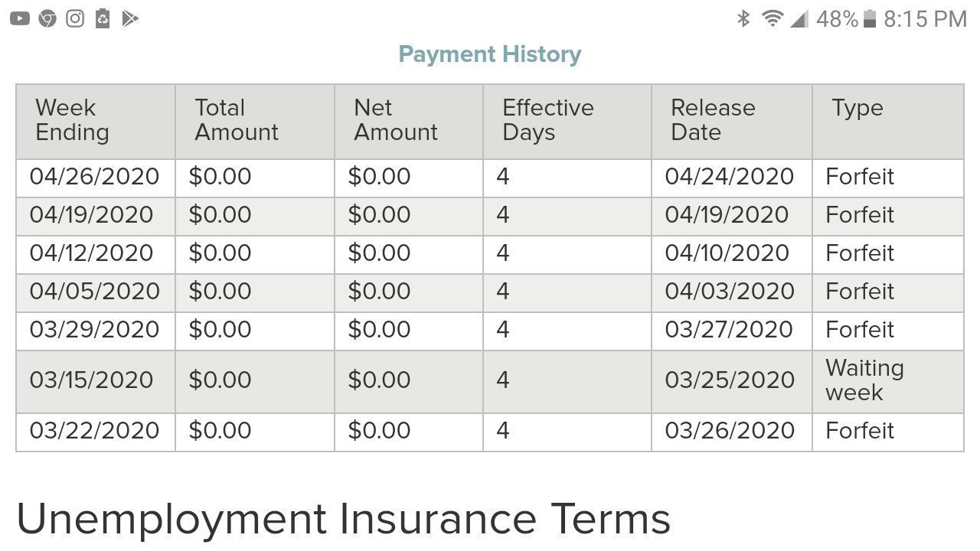The height and width of the screenshot is (551, 980).
Task: Tap the Bluetooth status icon
Action: 743,18
